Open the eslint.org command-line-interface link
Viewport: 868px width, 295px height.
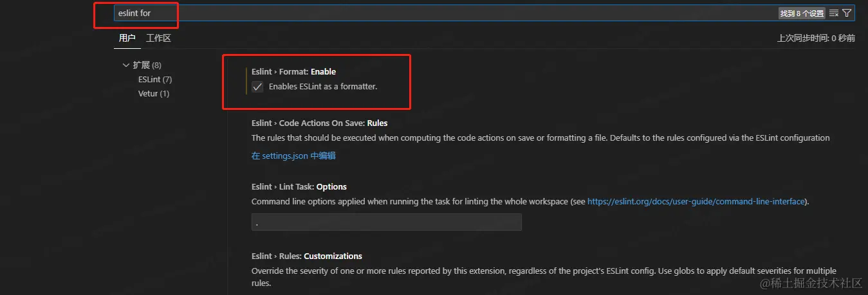696,202
